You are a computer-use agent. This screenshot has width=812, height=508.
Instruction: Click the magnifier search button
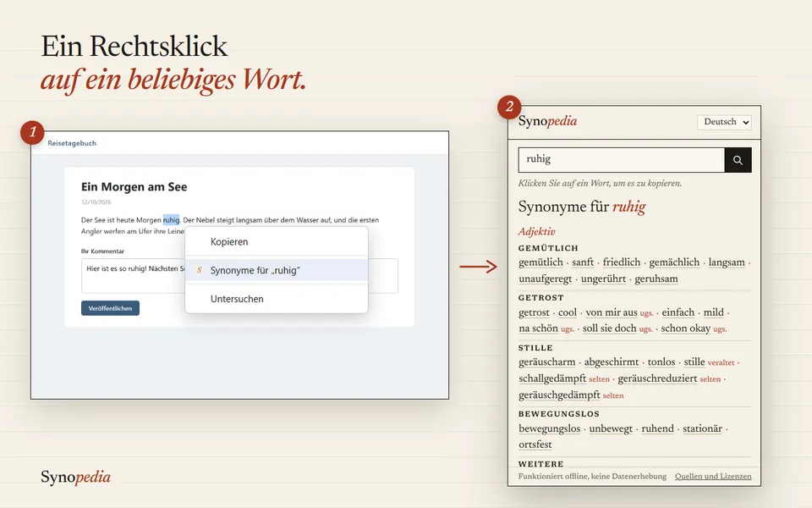(738, 160)
